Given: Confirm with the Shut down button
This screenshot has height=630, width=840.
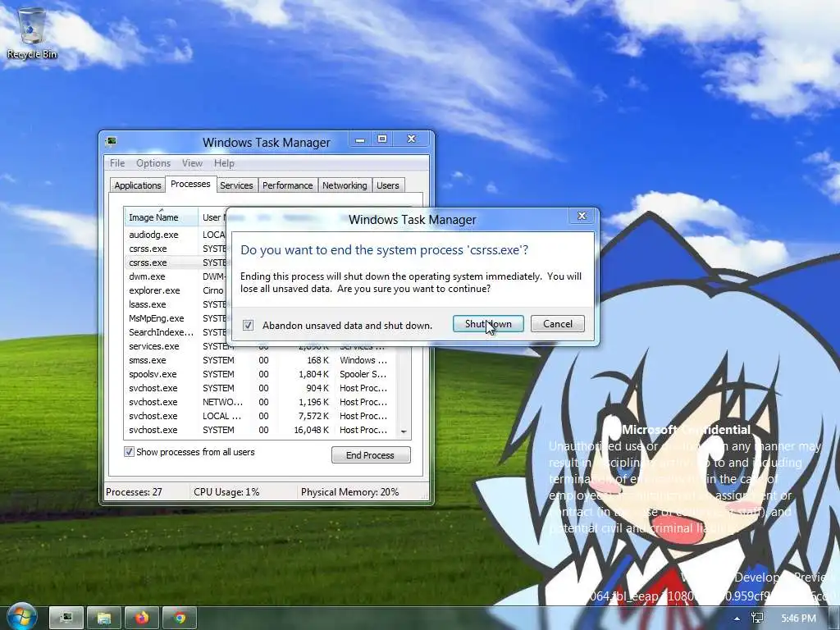Looking at the screenshot, I should [x=488, y=323].
